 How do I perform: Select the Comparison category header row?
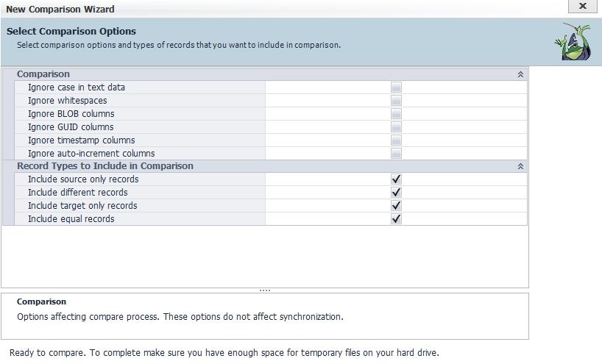(43, 74)
